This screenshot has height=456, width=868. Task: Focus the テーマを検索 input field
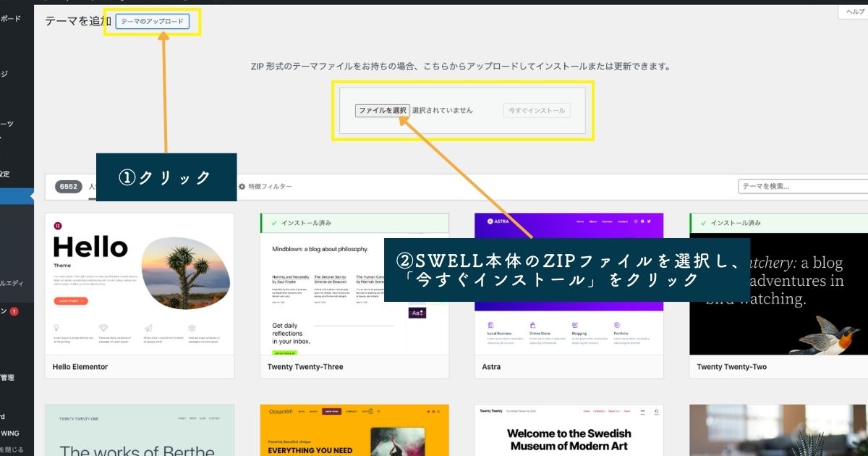click(802, 187)
